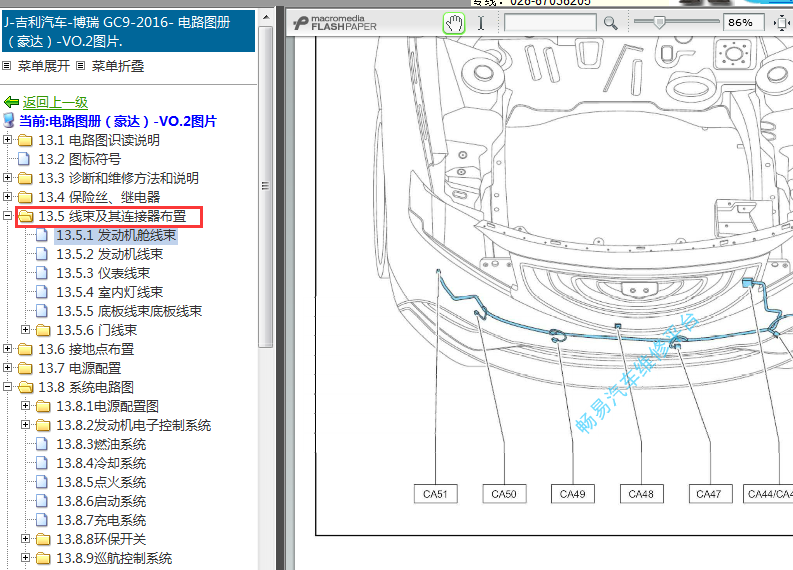Click the folder icon of 13.4 保险丝、继电器
The image size is (793, 570).
pyautogui.click(x=25, y=197)
